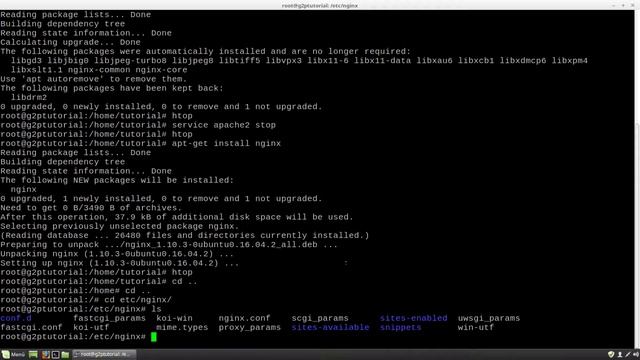The height and width of the screenshot is (360, 640).
Task: Click the 'libdrm2' kept-back package name
Action: coord(29,97)
